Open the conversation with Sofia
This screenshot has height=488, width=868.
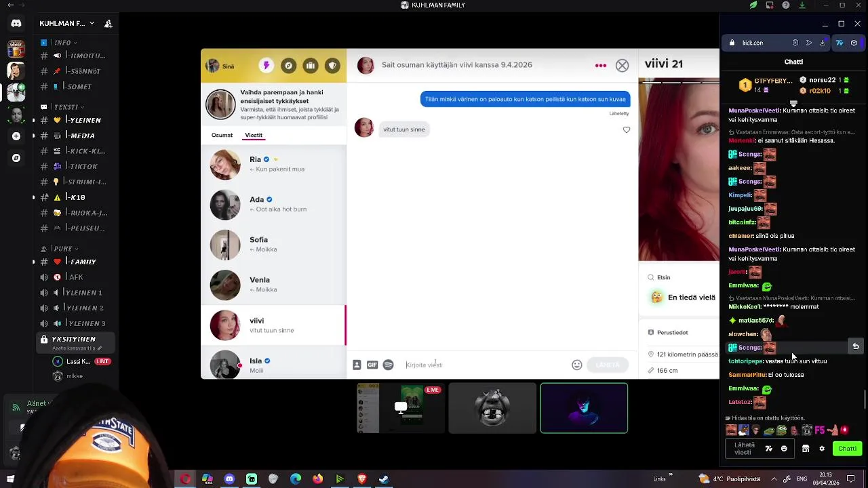[x=273, y=245]
